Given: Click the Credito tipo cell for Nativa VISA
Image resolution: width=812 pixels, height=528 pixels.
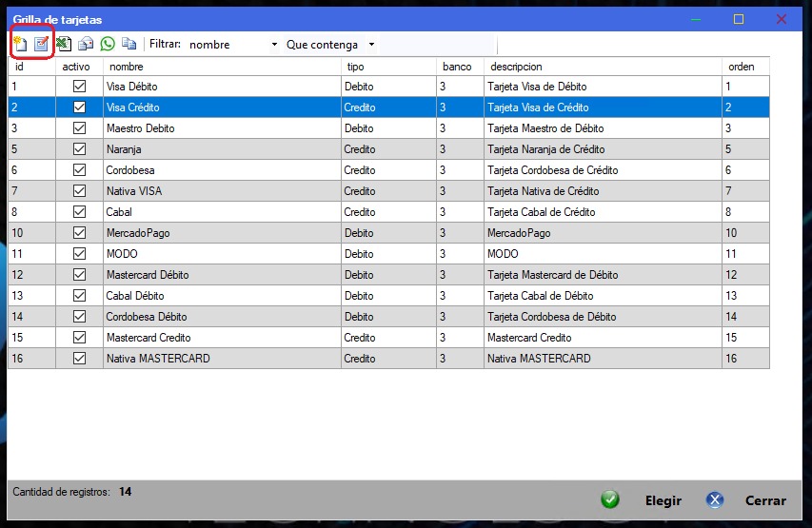Looking at the screenshot, I should [388, 191].
